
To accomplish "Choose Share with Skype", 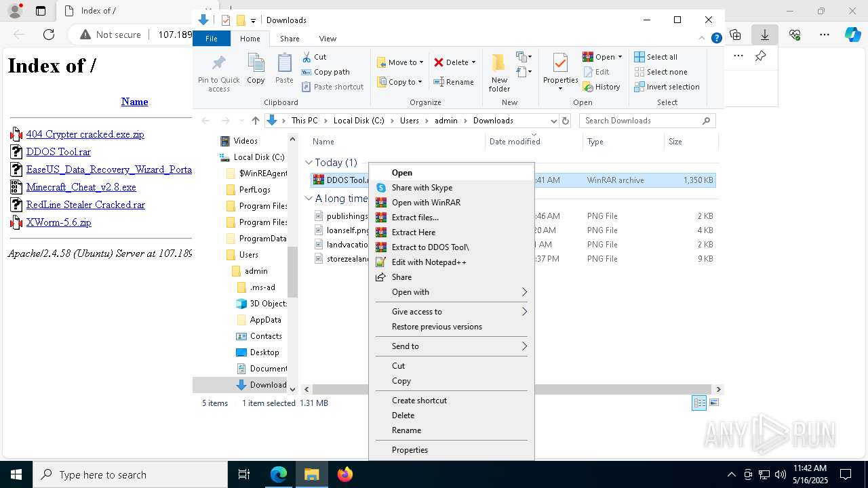I will tap(452, 188).
